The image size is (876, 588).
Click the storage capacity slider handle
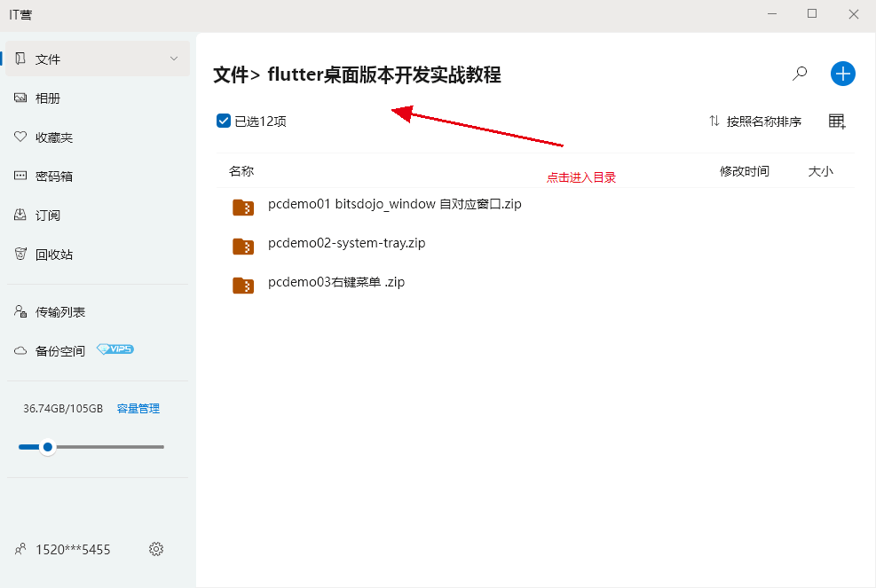48,447
